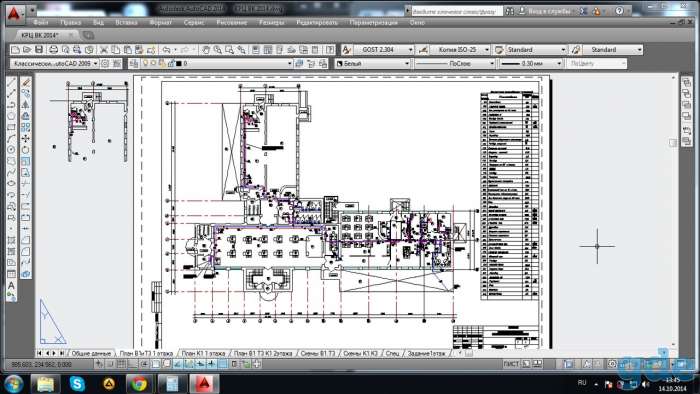Image resolution: width=700 pixels, height=394 pixels.
Task: Select the Table draw tool
Action: tap(12, 274)
